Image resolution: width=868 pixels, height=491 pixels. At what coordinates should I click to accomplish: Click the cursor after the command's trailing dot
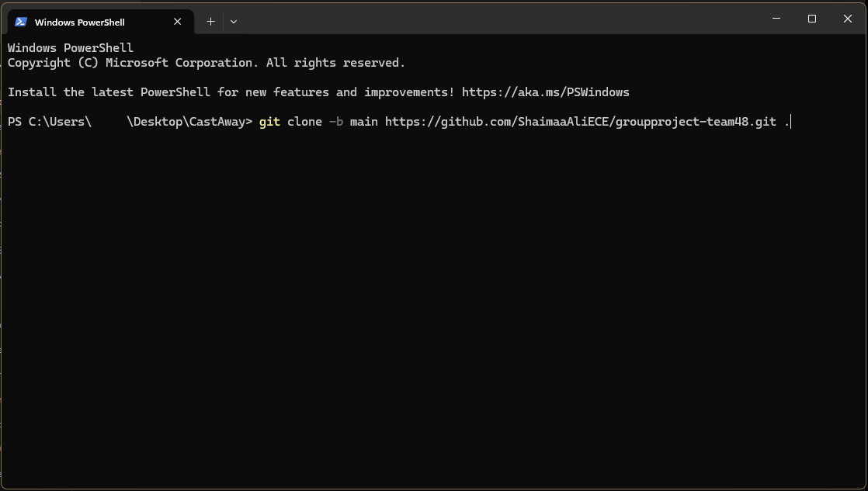[x=790, y=122]
